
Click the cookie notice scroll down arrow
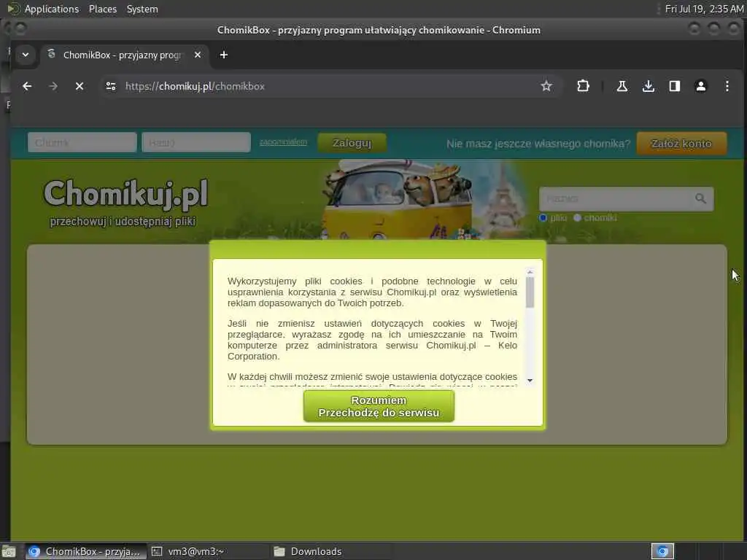pyautogui.click(x=530, y=381)
